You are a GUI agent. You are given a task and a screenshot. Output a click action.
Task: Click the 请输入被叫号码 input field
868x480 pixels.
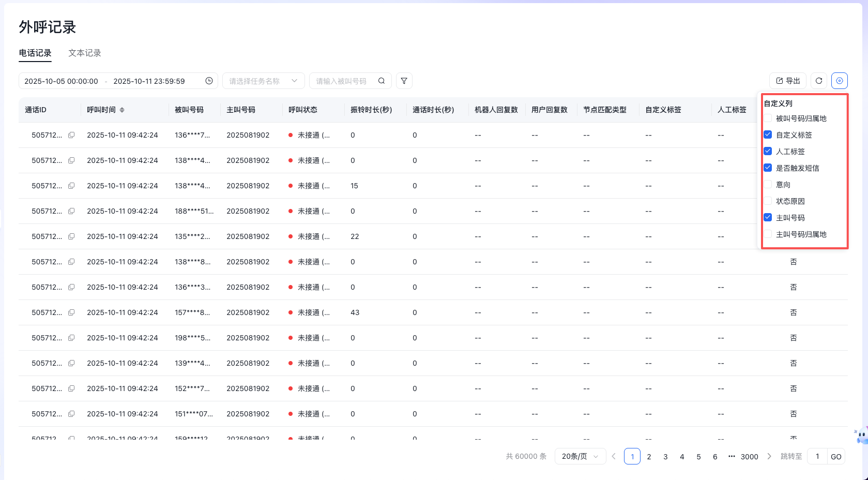pos(342,81)
